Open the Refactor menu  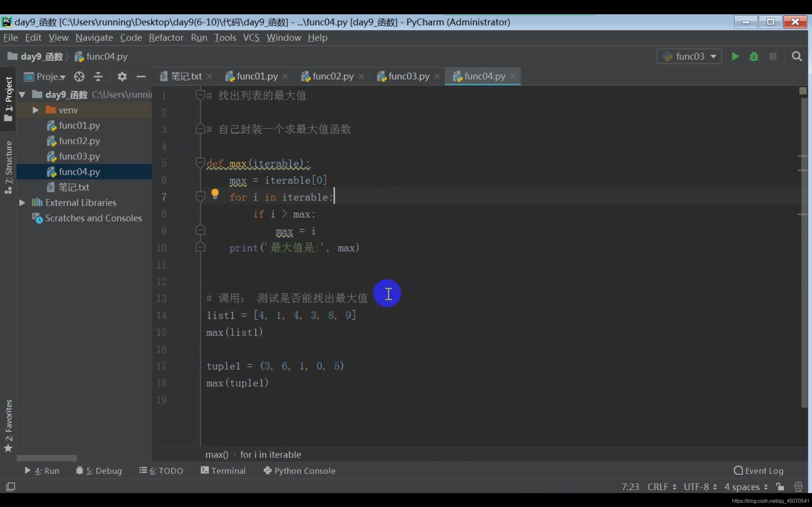(166, 38)
